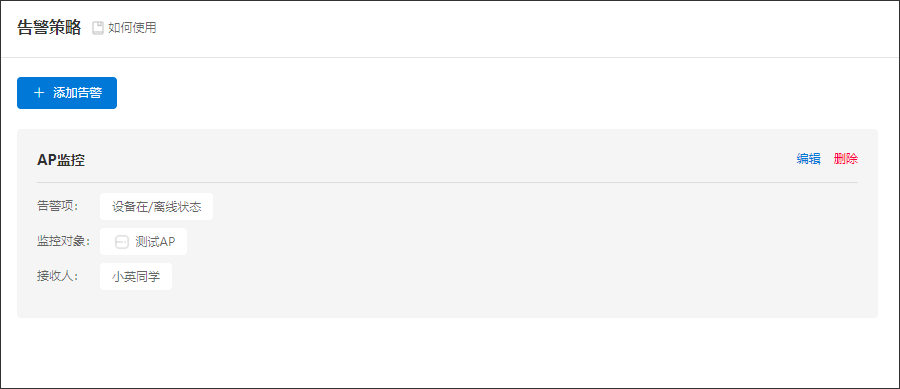
Task: Click the 监控对象 field label
Action: pos(64,241)
